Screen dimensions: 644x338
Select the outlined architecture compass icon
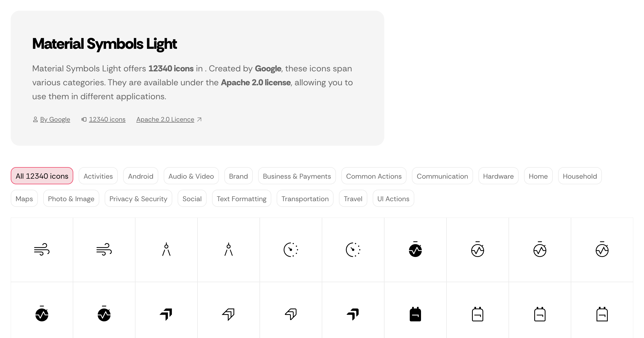pyautogui.click(x=166, y=249)
